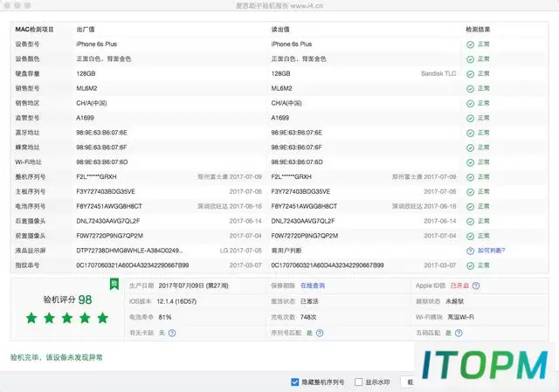Click the help icon next to 序列号匹配

[320, 333]
